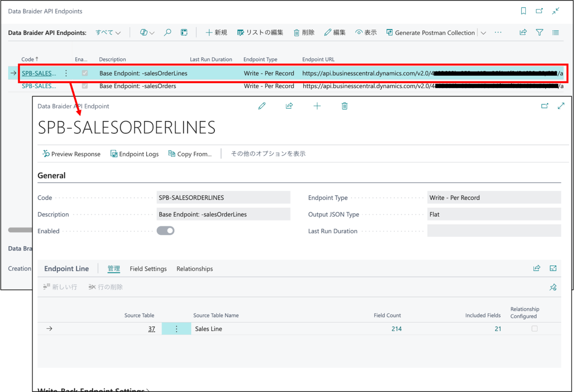Click Source Table value 37
Viewport: 574px width, 392px height.
[x=152, y=329]
